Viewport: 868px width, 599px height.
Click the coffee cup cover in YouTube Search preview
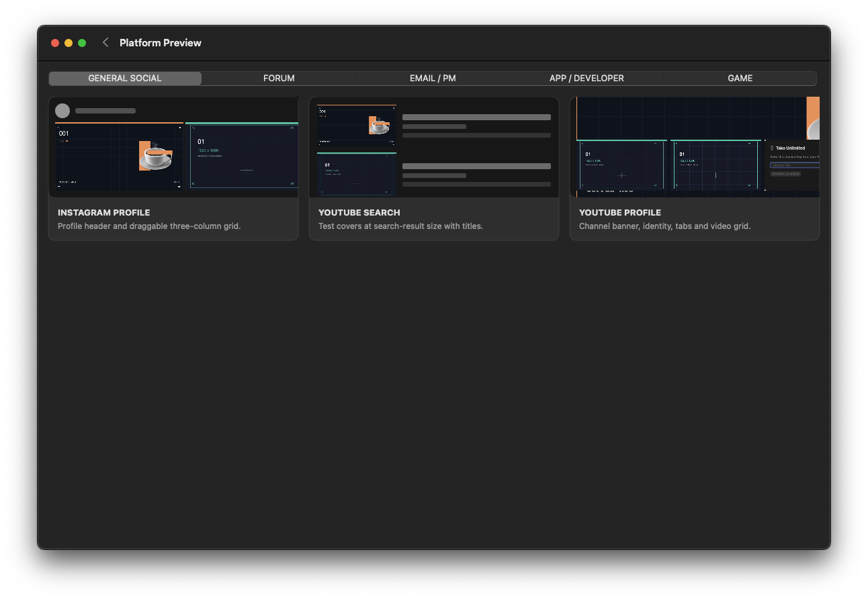379,125
